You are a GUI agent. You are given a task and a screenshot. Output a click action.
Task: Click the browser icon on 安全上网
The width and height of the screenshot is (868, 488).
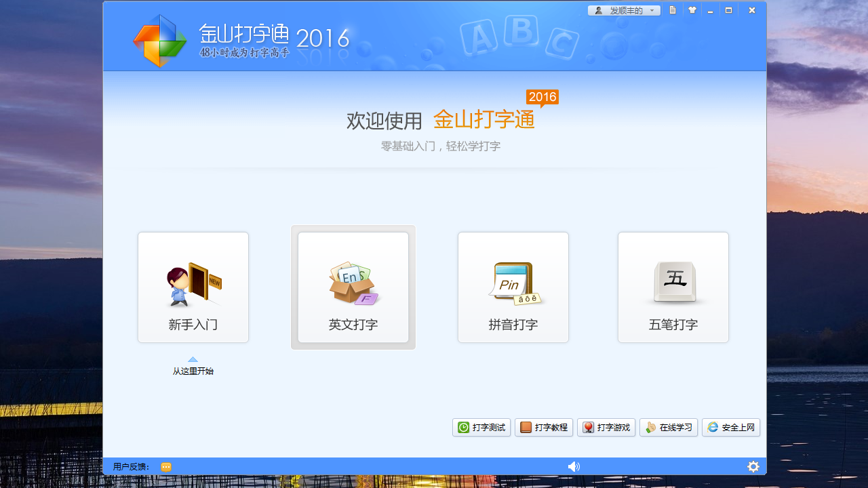(x=712, y=427)
